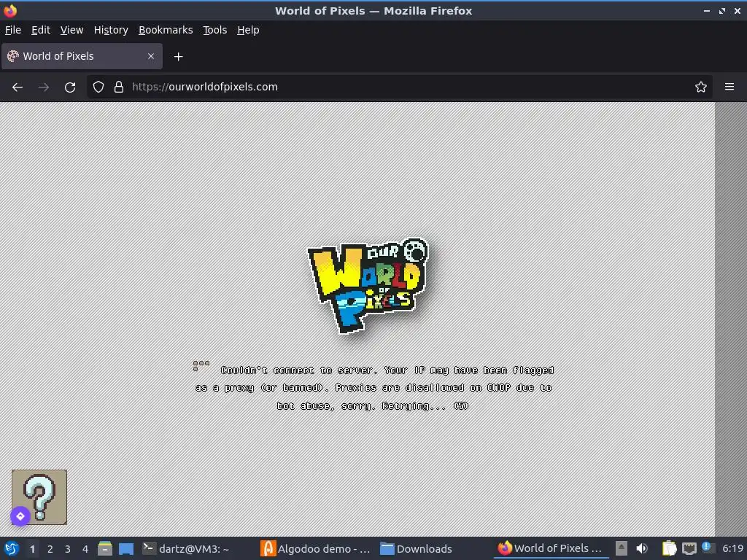The height and width of the screenshot is (560, 747).
Task: Open the tracking protection shield
Action: 98,87
